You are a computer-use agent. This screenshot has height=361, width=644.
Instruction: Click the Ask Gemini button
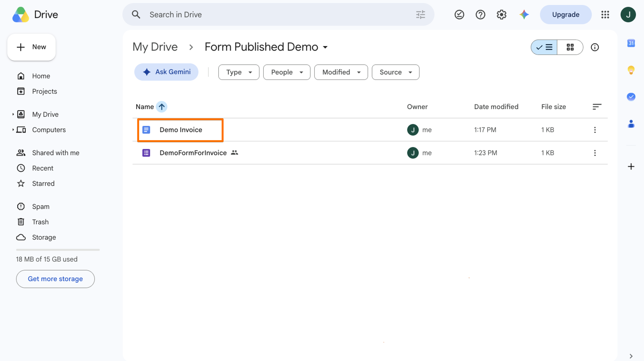point(166,72)
